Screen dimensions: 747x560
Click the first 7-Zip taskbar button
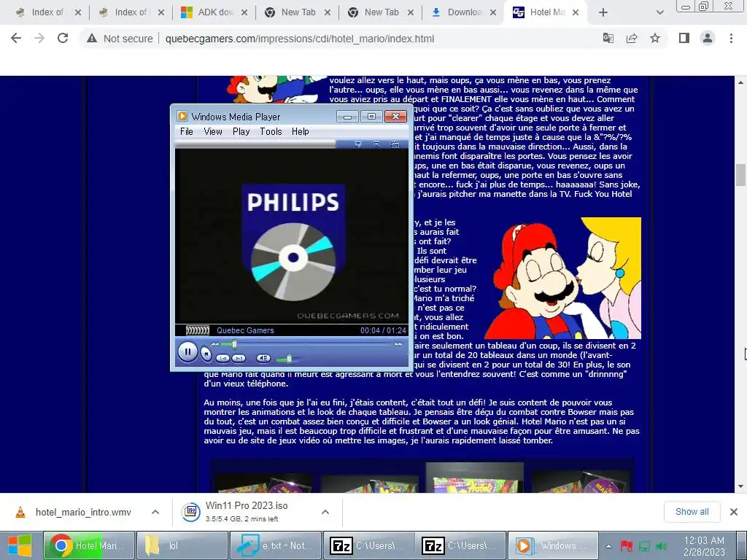(x=368, y=545)
